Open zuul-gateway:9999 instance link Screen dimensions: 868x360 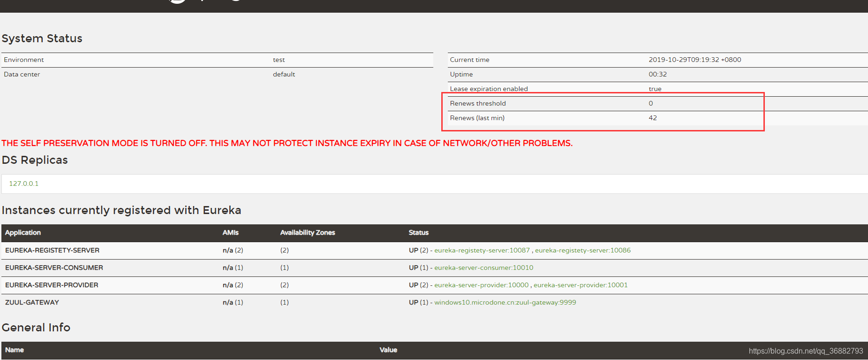[505, 302]
